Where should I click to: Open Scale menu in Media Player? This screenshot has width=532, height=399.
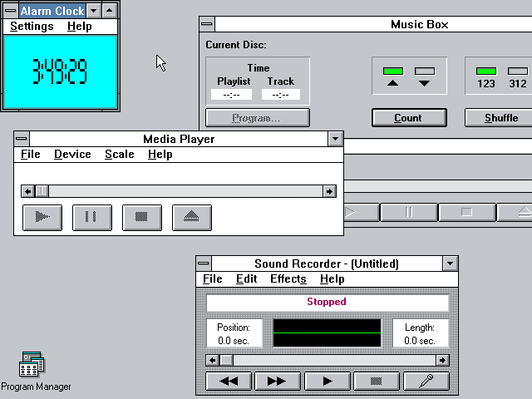(x=120, y=155)
